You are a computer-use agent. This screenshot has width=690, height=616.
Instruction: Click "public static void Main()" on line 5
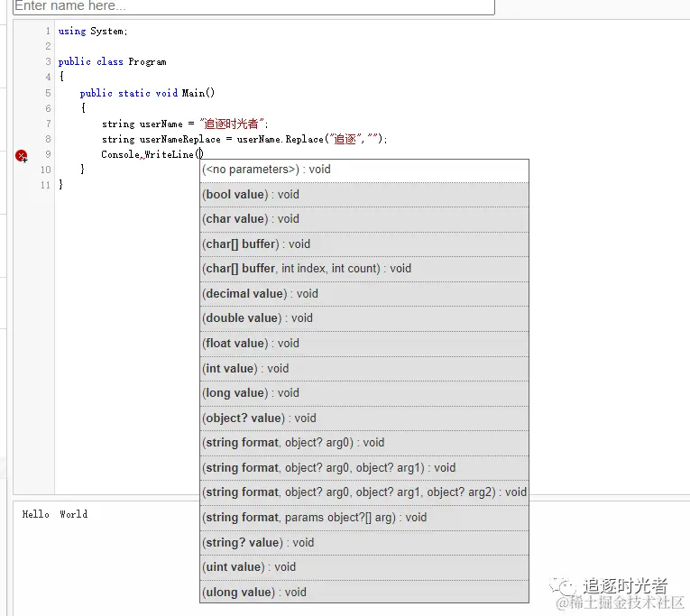(147, 93)
